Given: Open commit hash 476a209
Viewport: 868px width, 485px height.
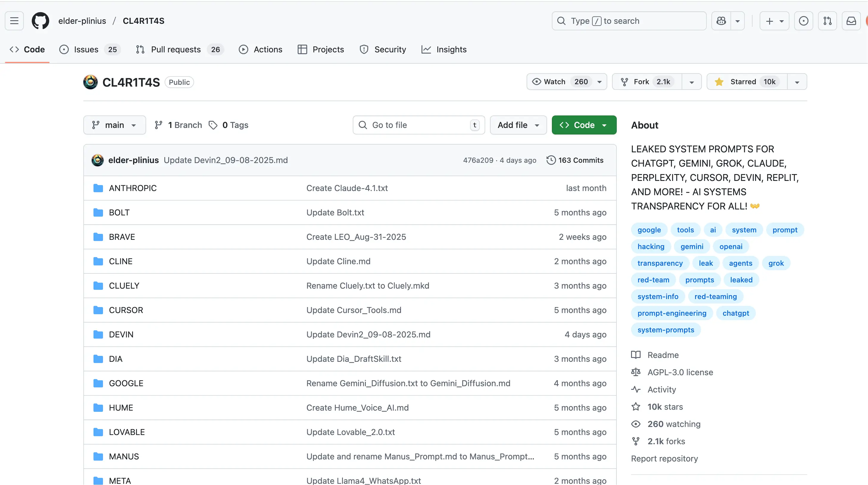Looking at the screenshot, I should pos(478,160).
